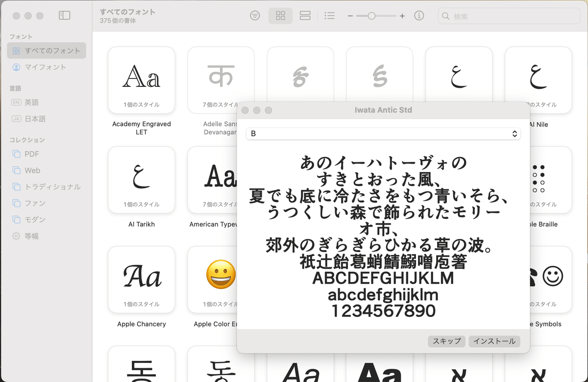Open the font filter icon

click(x=255, y=15)
